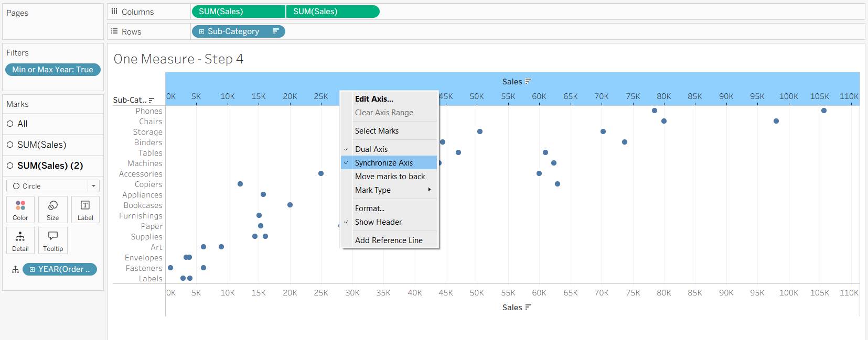Open the Size mark property
868x340 pixels.
pyautogui.click(x=53, y=210)
